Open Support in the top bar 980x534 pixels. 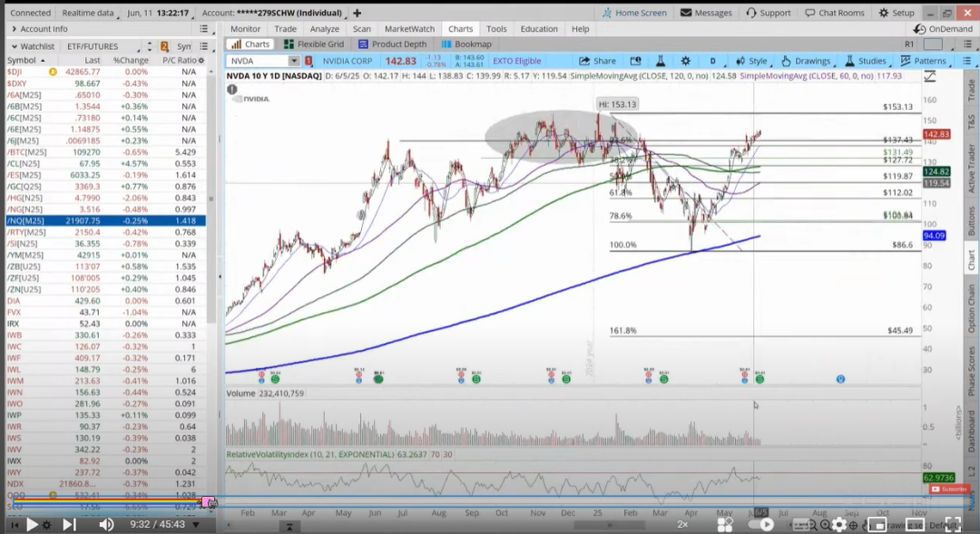(x=769, y=13)
